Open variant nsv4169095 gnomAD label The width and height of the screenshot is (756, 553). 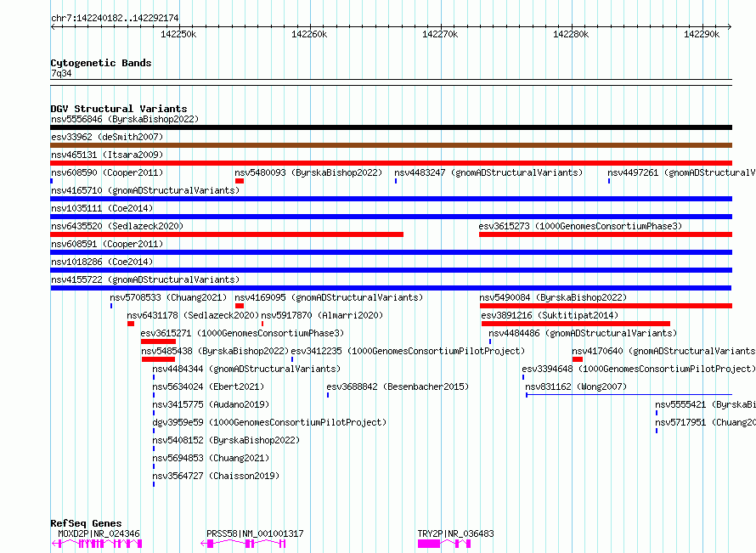click(329, 297)
